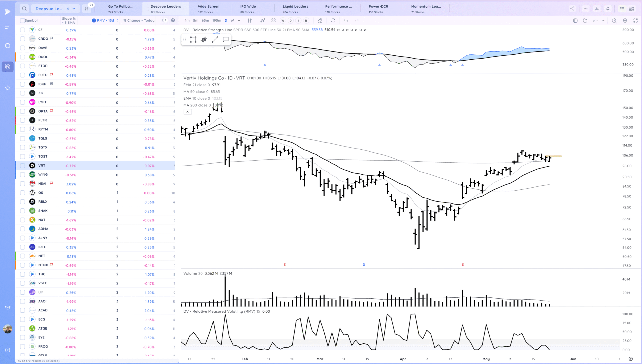642x364 pixels.
Task: Open the favorites star in left sidebar
Action: pos(8,88)
